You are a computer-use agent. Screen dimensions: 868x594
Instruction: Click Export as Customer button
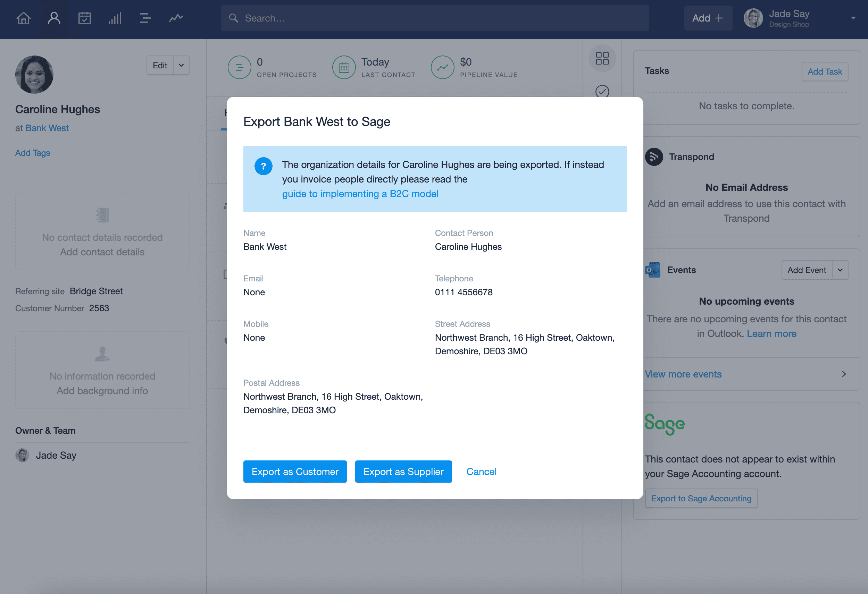pos(295,471)
